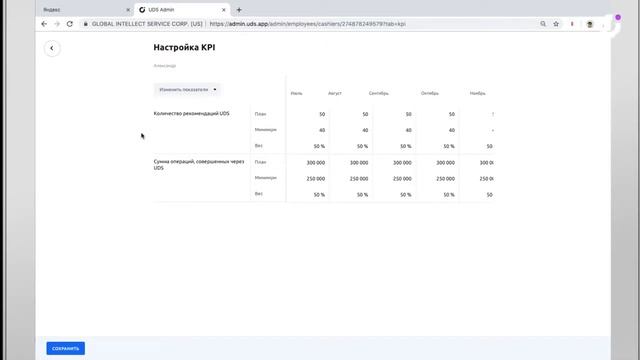Click the Настройка KPI heading
Viewport: 640px width, 360px height.
[184, 47]
